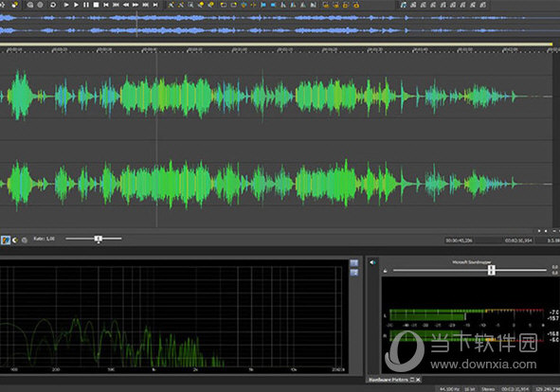Jump to the end of the file

[x=155, y=5]
